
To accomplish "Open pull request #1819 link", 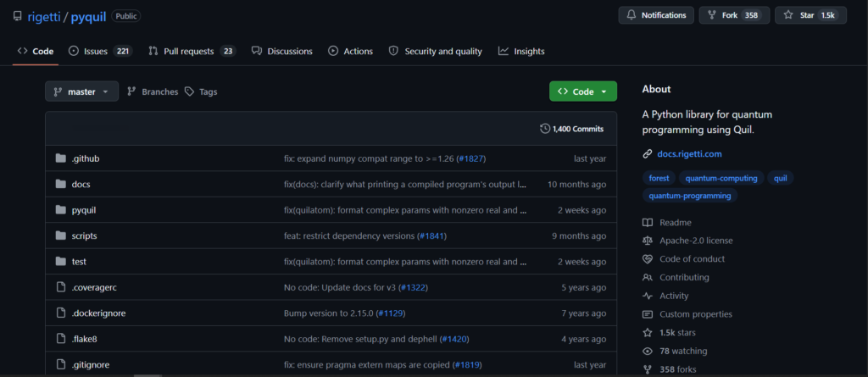I will 467,365.
